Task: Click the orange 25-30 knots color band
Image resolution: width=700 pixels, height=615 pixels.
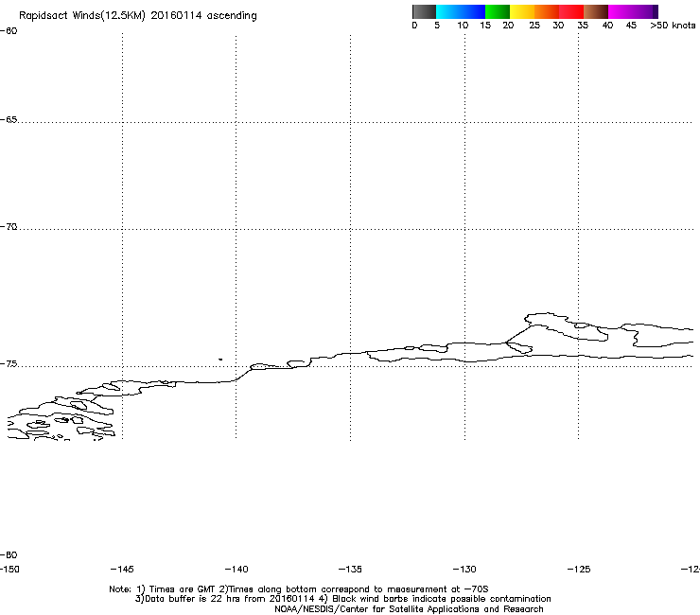Action: tap(547, 11)
